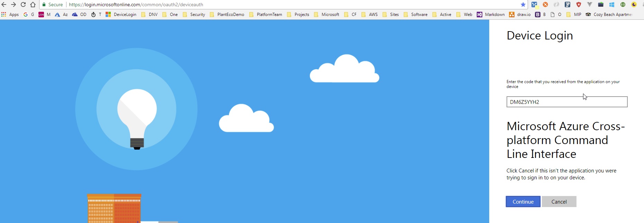Click the browser back arrow
Viewport: 644px width, 223px height.
(x=4, y=5)
